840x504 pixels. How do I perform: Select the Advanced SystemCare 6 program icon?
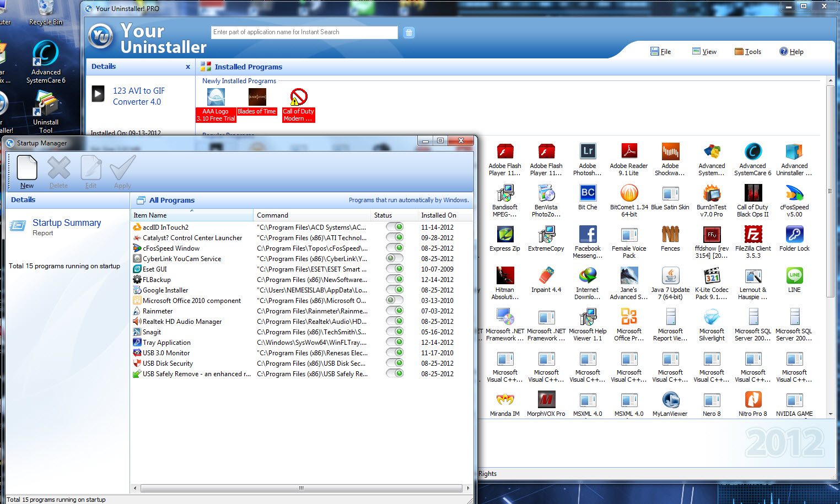[x=753, y=151]
